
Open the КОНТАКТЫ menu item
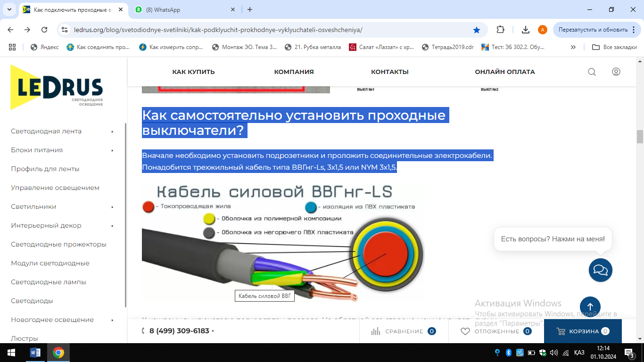[389, 72]
